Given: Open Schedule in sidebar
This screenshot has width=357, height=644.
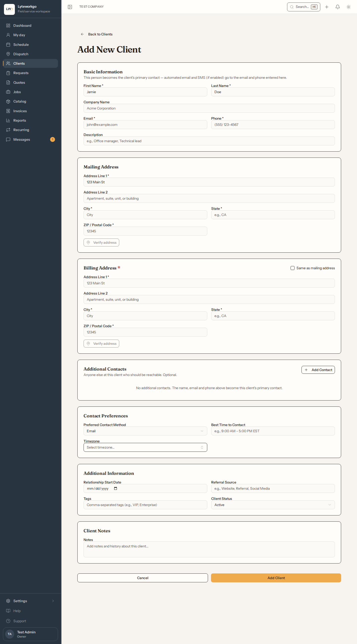Looking at the screenshot, I should pos(30,45).
